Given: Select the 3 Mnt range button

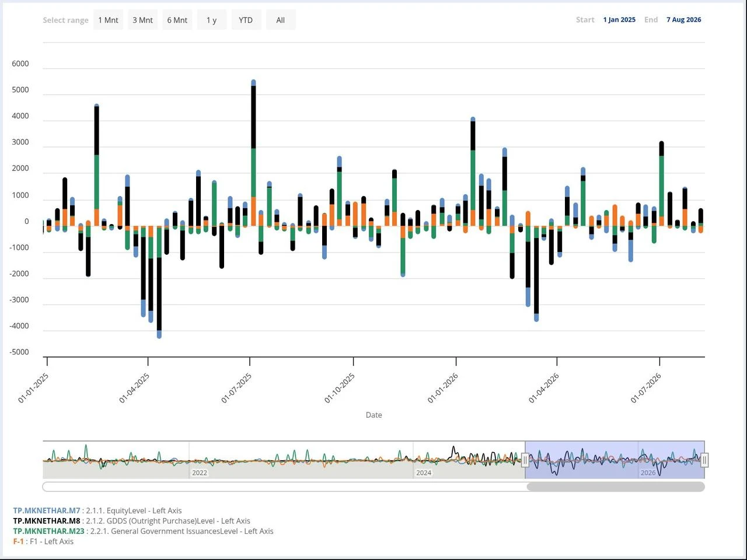Looking at the screenshot, I should [x=142, y=20].
